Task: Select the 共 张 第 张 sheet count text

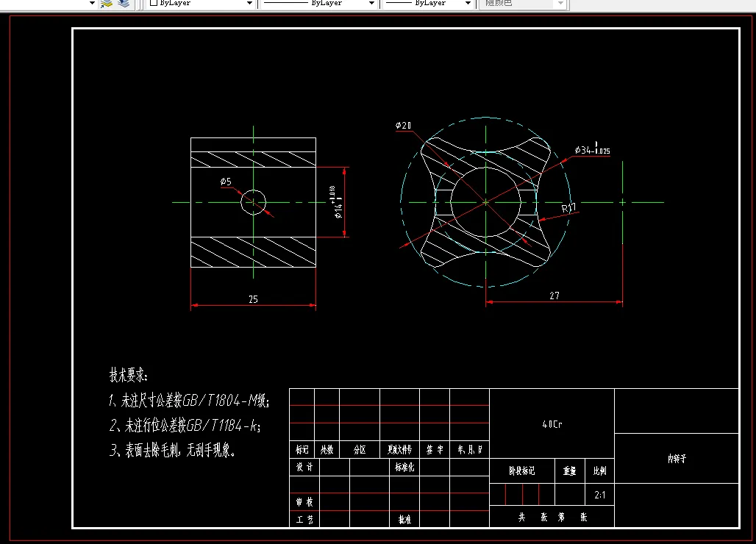Action: (x=552, y=517)
